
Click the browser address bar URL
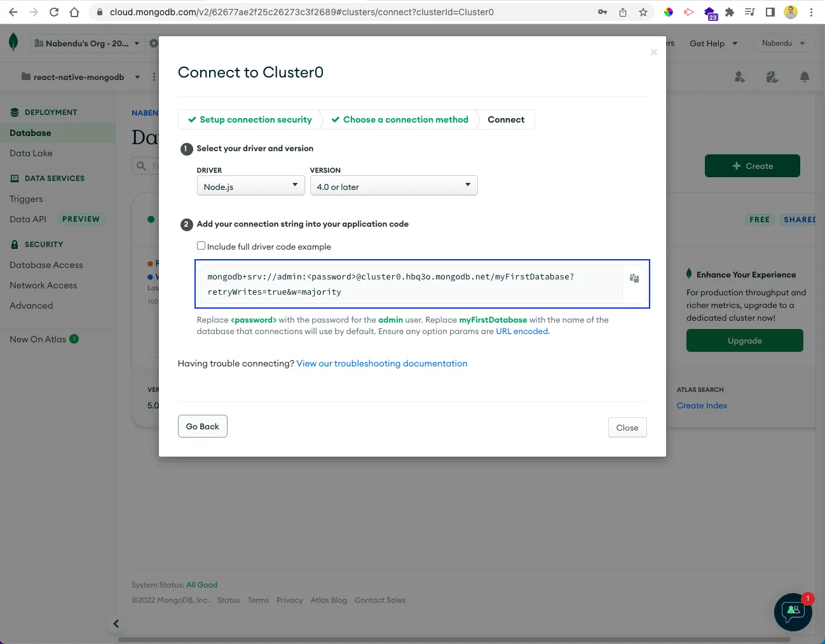click(x=302, y=12)
